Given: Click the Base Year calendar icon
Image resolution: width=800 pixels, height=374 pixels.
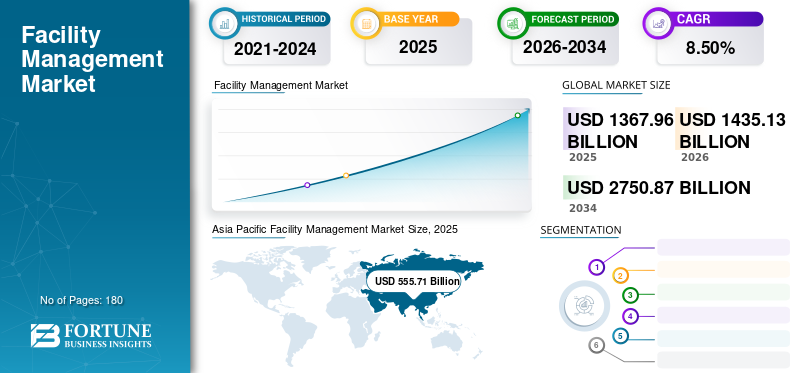Looking at the screenshot, I should [366, 23].
